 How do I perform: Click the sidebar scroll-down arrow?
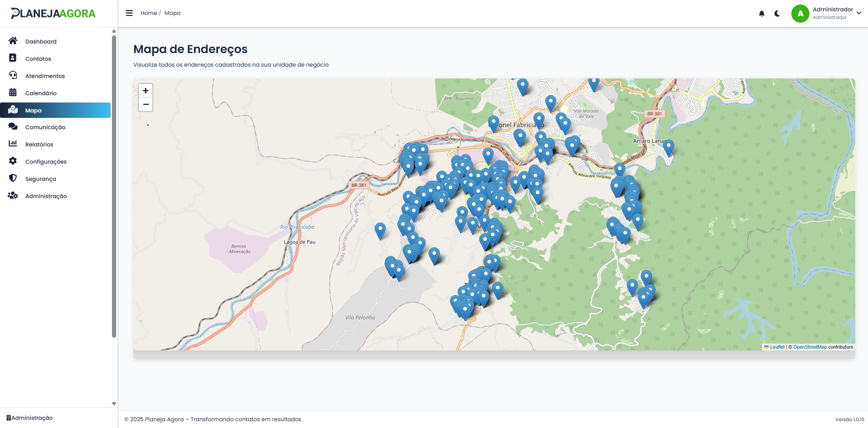click(114, 404)
